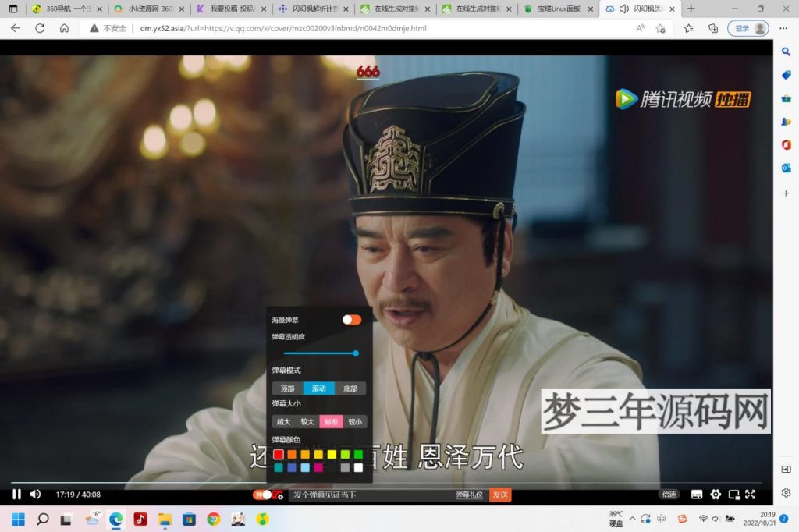Screen dimensions: 799x532
Task: Switch to the 宝塔Linux面板 tab
Action: pos(557,9)
